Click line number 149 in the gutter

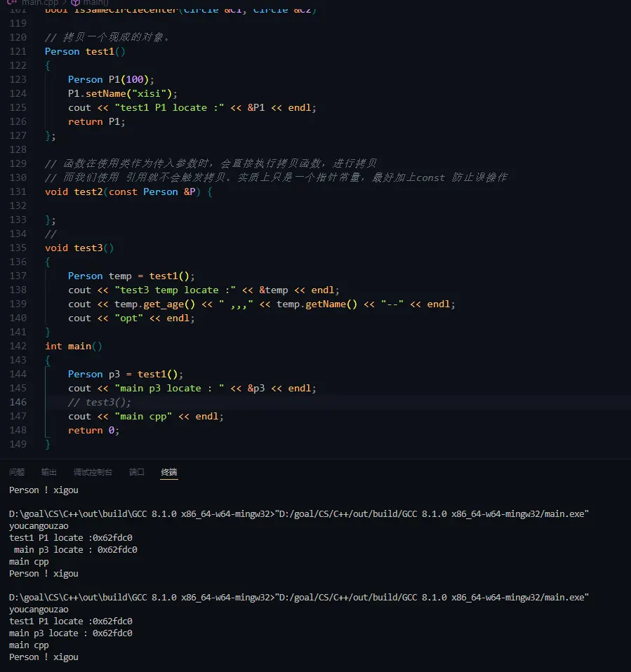pos(18,444)
